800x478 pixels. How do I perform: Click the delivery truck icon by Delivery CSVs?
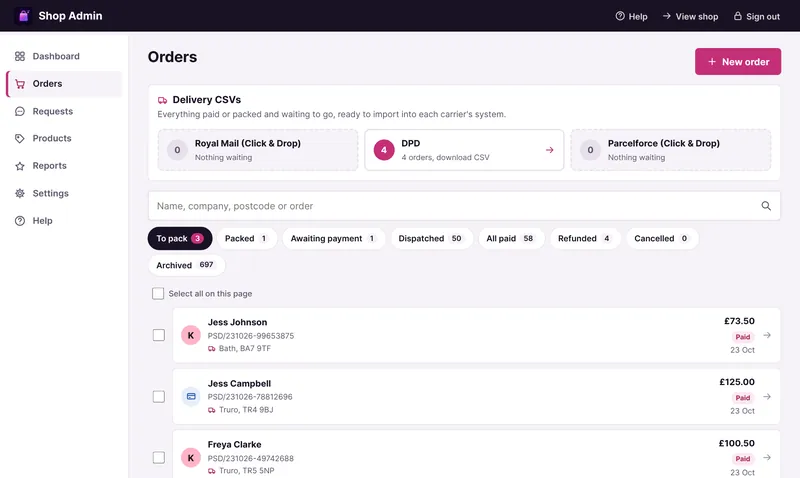162,100
